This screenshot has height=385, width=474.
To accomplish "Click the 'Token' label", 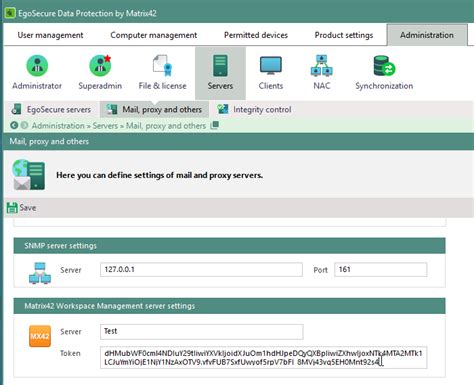I will [70, 353].
